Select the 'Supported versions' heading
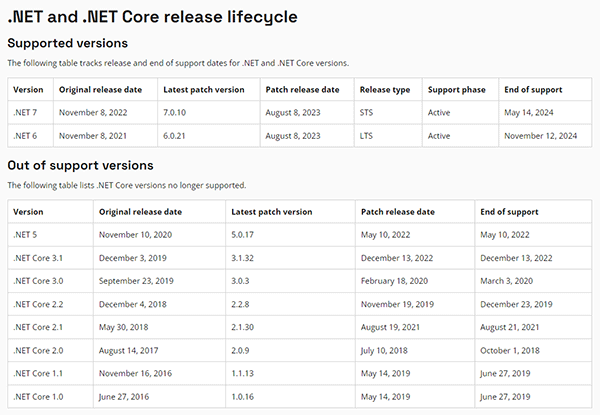This screenshot has width=600, height=415. (x=67, y=43)
